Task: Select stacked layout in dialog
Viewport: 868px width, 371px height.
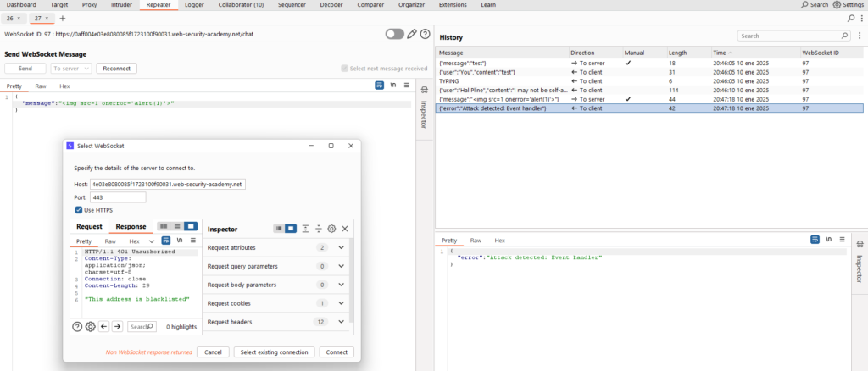Action: point(177,227)
